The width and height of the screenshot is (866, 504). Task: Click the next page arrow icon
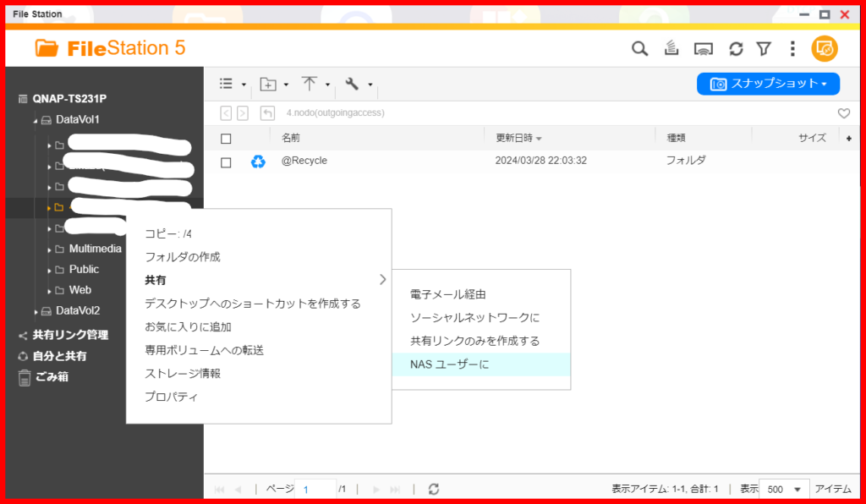click(x=376, y=490)
